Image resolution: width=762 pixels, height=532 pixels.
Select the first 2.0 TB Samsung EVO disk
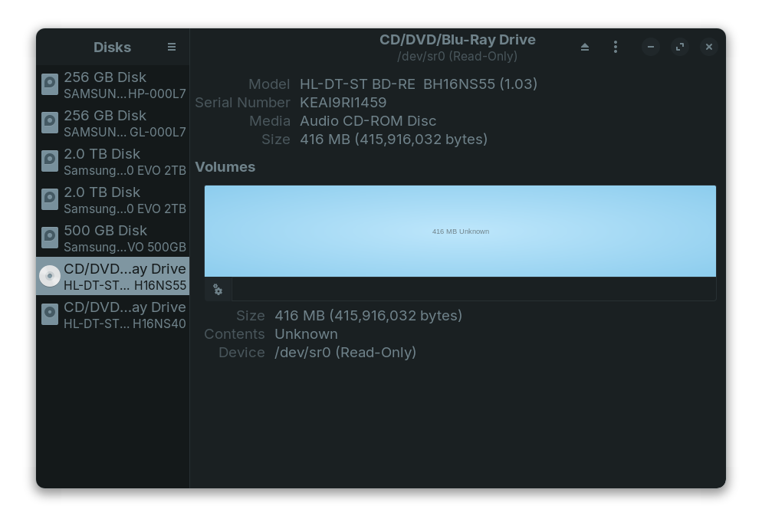point(113,161)
